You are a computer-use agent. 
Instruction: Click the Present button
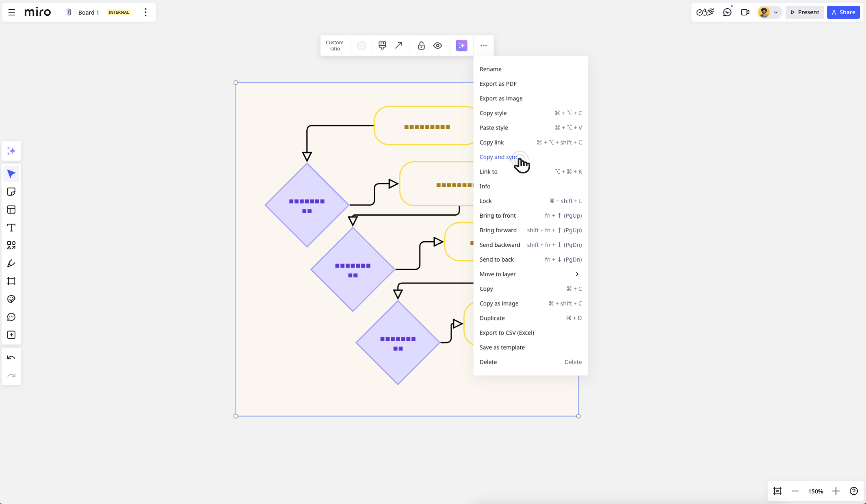[x=804, y=12]
